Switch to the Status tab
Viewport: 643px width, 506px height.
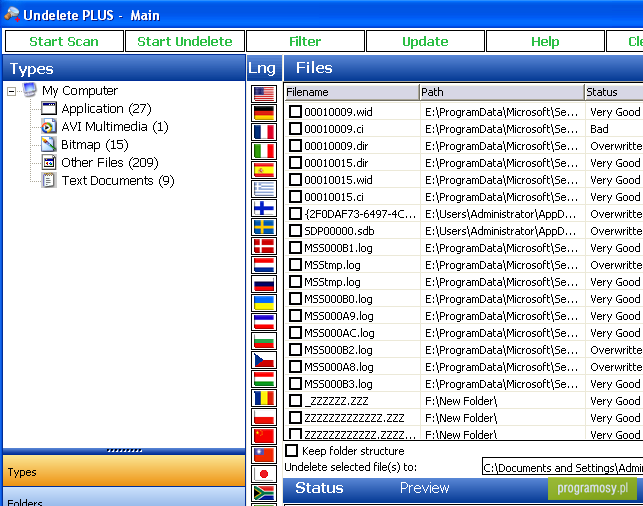319,488
